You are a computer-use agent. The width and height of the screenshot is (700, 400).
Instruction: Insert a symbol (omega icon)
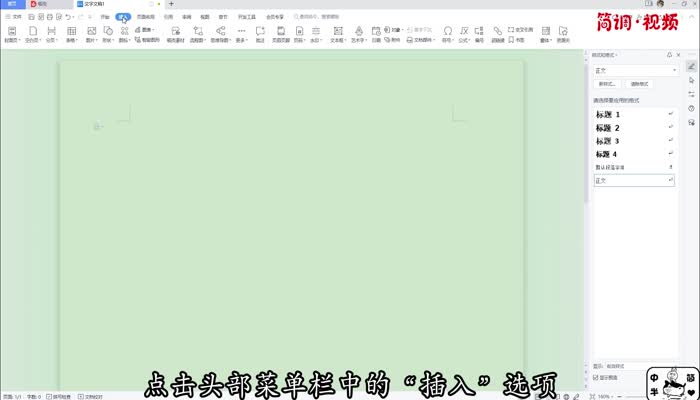pos(447,34)
